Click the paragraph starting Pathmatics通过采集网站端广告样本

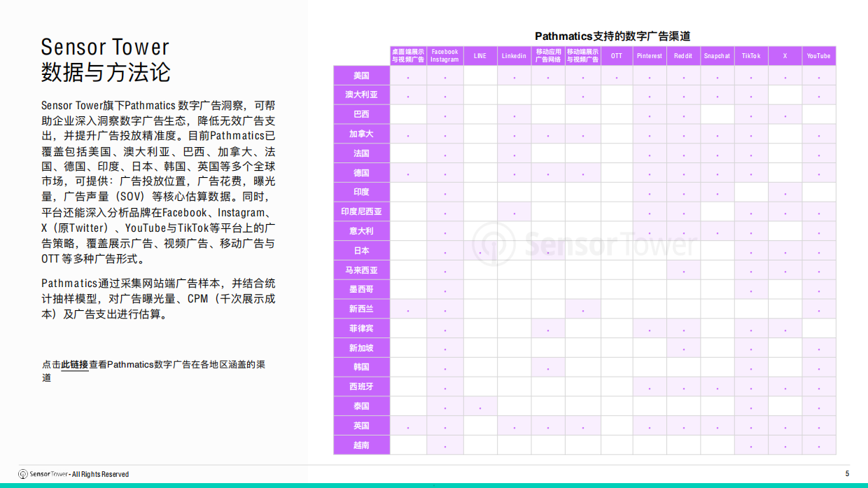[158, 299]
